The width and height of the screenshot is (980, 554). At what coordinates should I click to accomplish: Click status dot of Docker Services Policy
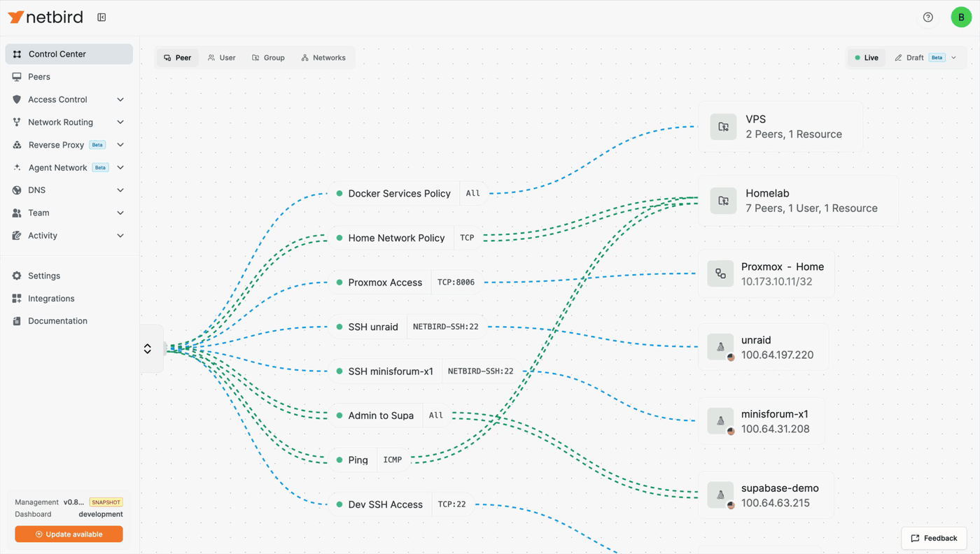[339, 193]
